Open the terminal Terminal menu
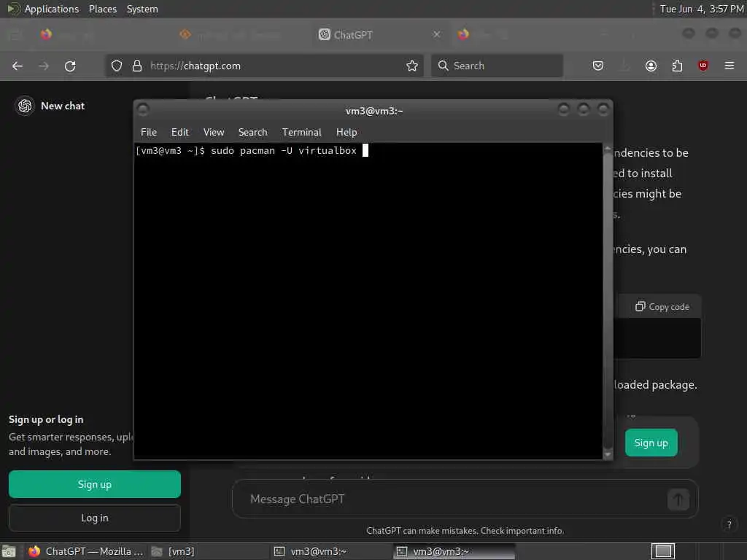The width and height of the screenshot is (747, 560). click(301, 133)
